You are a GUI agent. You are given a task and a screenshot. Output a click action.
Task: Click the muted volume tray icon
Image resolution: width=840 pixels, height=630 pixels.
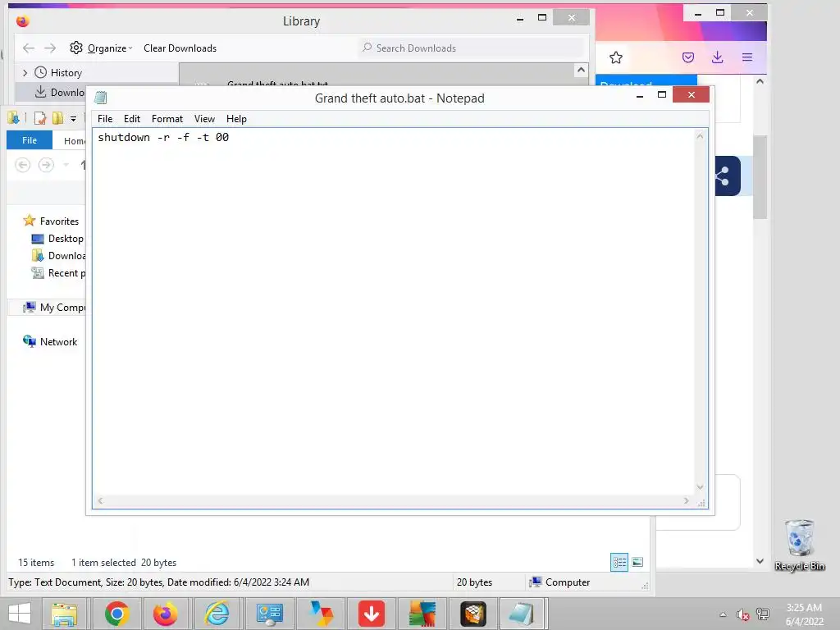tap(742, 614)
